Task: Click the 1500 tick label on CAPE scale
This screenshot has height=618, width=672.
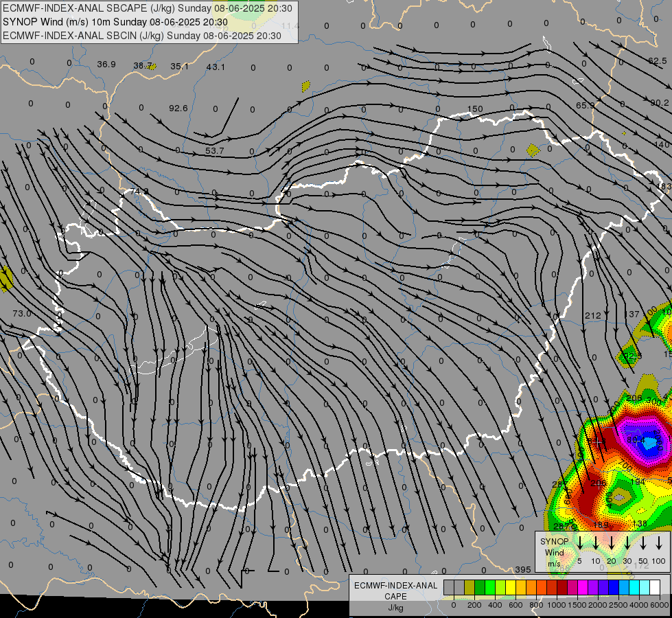Action: click(x=577, y=605)
